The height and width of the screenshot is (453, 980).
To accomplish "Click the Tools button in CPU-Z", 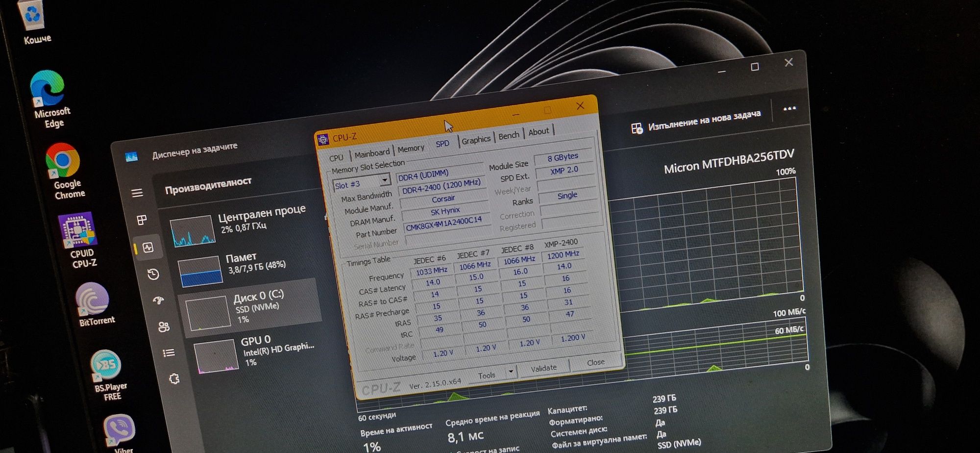I will click(x=487, y=375).
